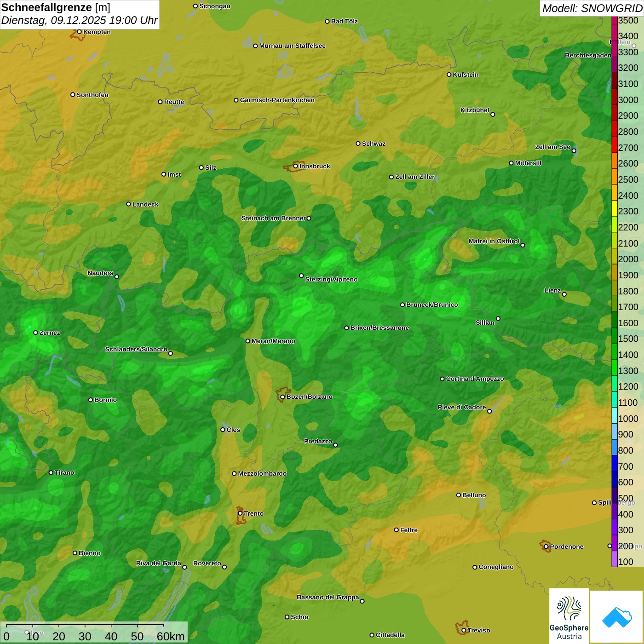Click the blue cloud logo icon
Image resolution: width=644 pixels, height=644 pixels.
click(x=617, y=617)
